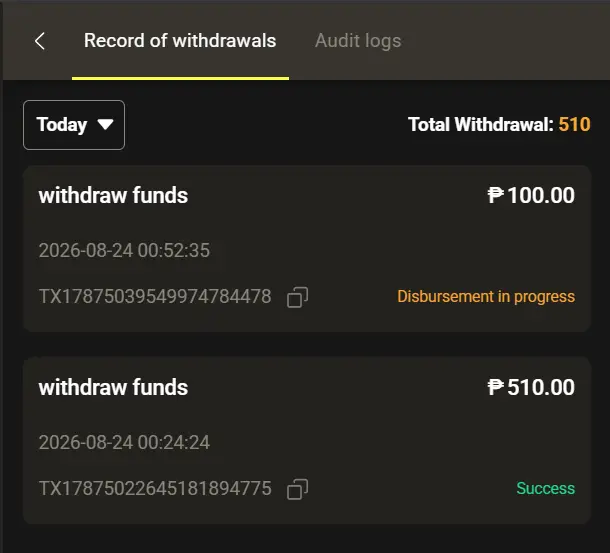Image resolution: width=610 pixels, height=553 pixels.
Task: Click the ₱510.00 amount value
Action: [x=531, y=387]
